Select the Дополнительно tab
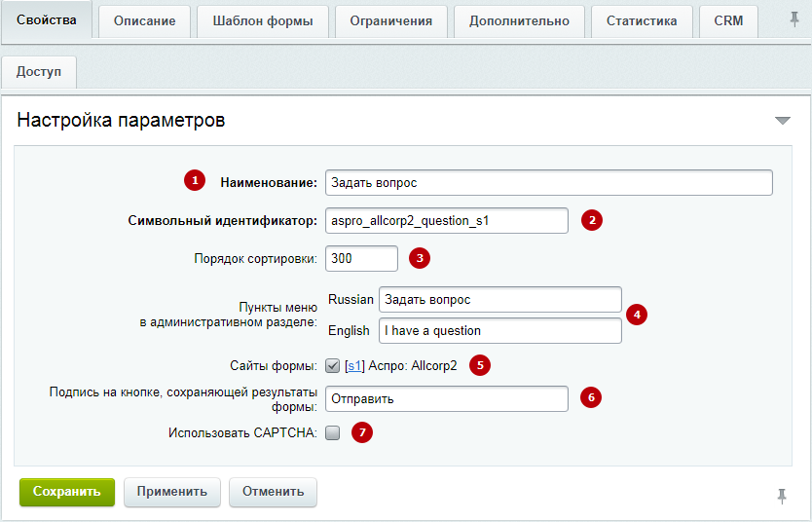Screen dimensions: 812x522 point(519,21)
